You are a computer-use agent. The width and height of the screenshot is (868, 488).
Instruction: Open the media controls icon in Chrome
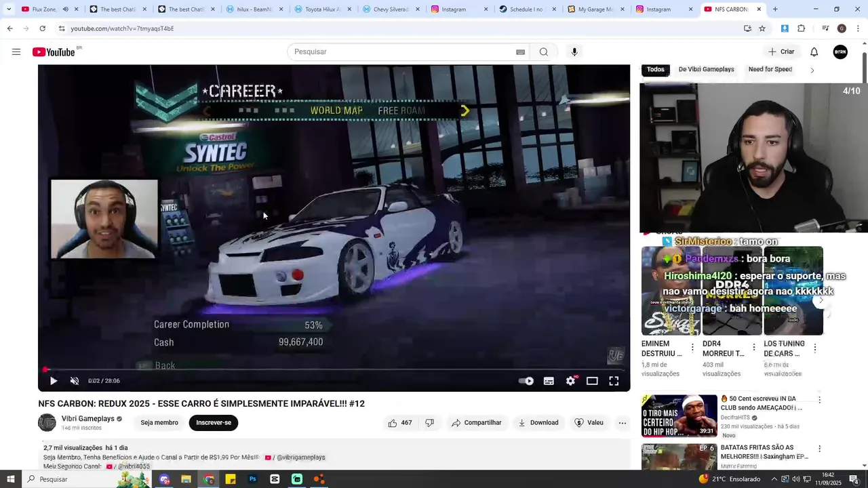pos(825,28)
